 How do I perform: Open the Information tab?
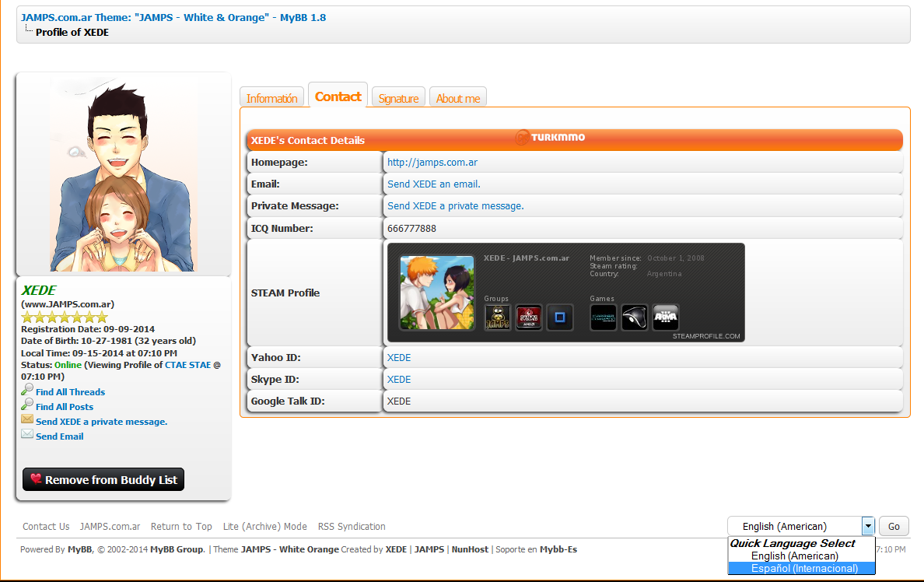(271, 98)
